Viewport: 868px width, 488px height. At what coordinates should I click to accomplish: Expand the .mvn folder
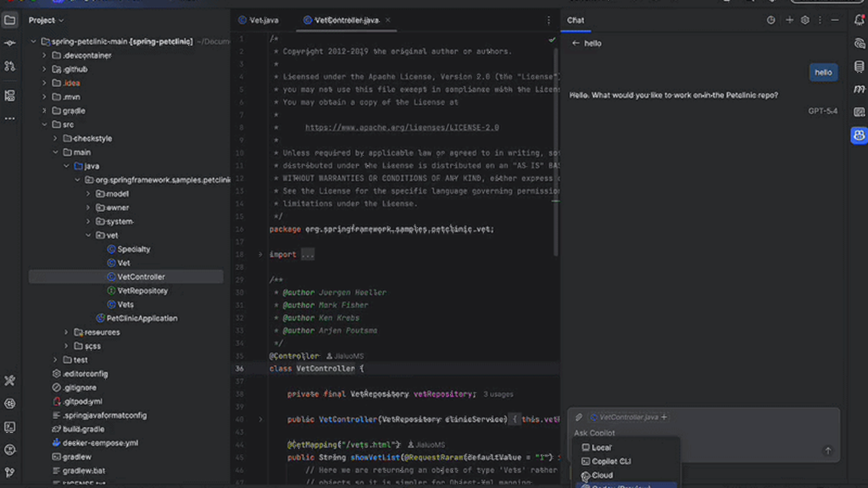[44, 97]
